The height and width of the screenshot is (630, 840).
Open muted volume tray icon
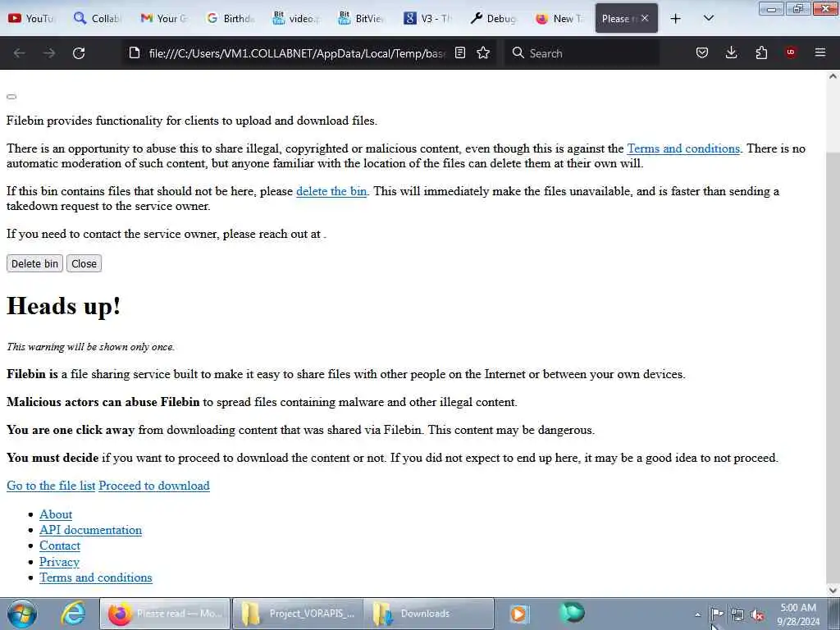point(757,615)
